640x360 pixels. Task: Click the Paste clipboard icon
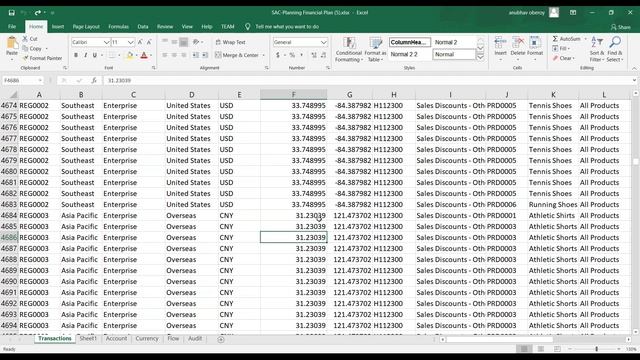(12, 43)
